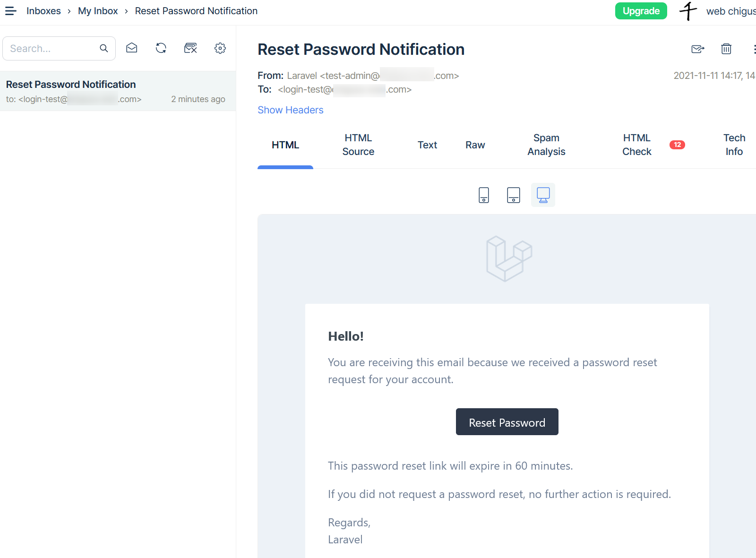Refresh the inbox message list
756x558 pixels.
pyautogui.click(x=161, y=48)
